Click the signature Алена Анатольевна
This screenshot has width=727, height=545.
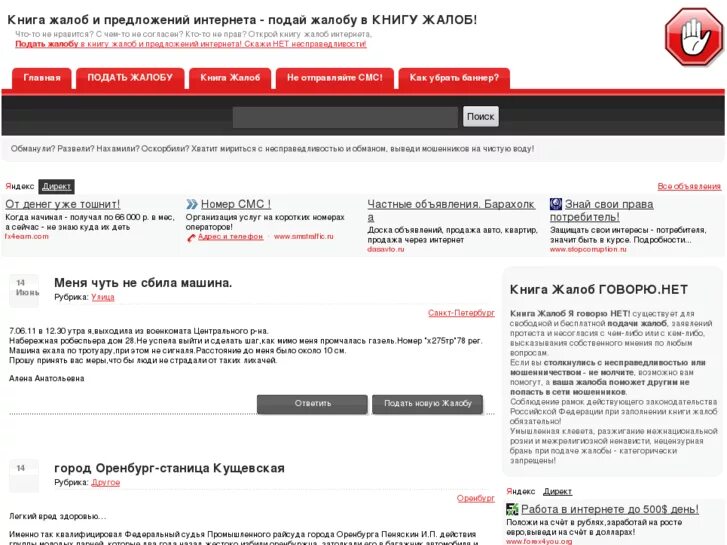tap(46, 378)
